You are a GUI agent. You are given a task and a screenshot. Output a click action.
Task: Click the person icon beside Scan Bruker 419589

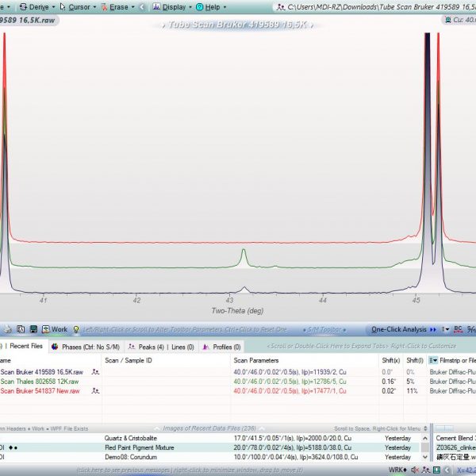95,371
